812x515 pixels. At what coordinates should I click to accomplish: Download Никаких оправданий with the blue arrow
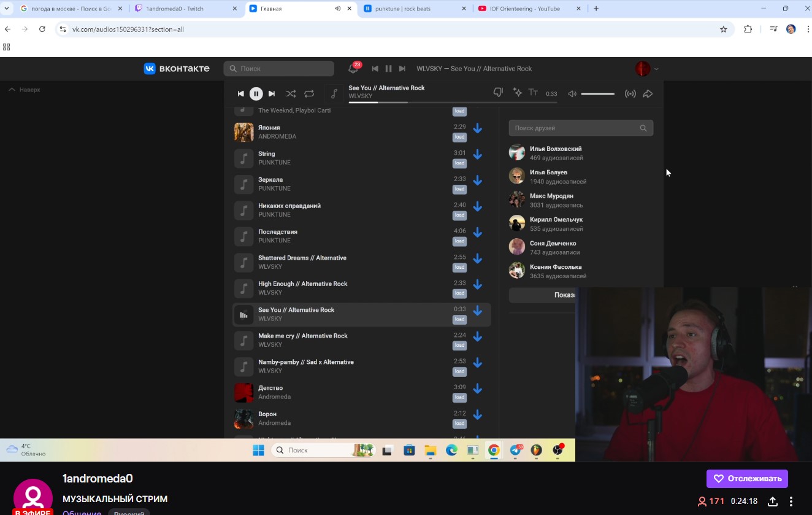tap(478, 207)
